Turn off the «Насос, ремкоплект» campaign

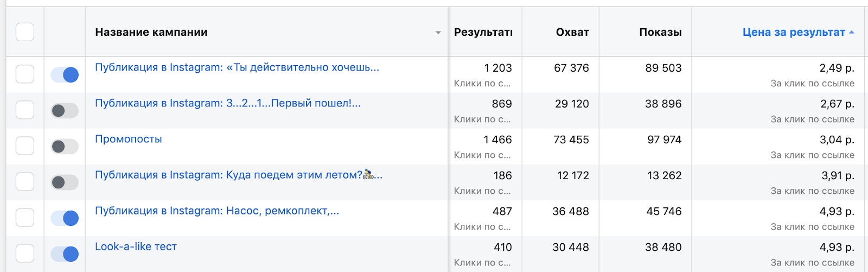pyautogui.click(x=65, y=218)
